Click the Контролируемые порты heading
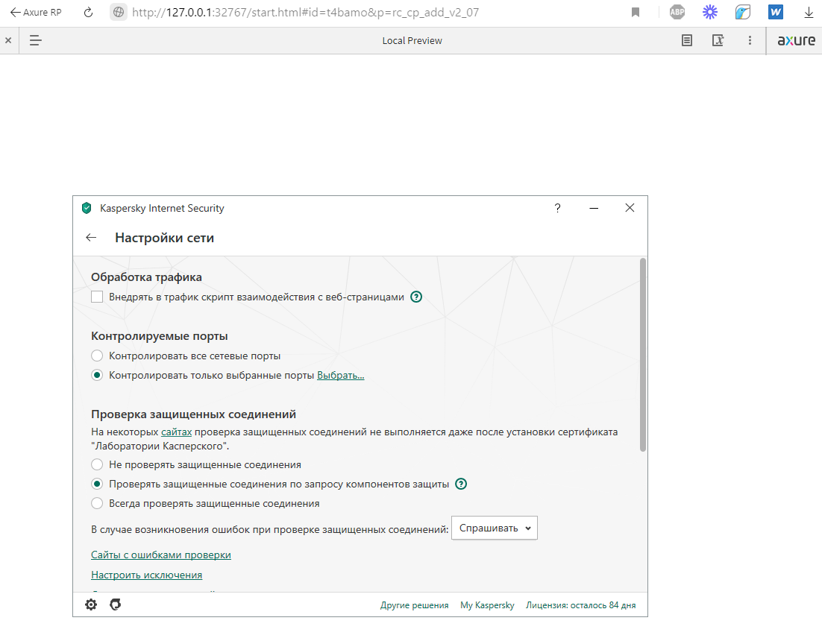 coord(160,336)
